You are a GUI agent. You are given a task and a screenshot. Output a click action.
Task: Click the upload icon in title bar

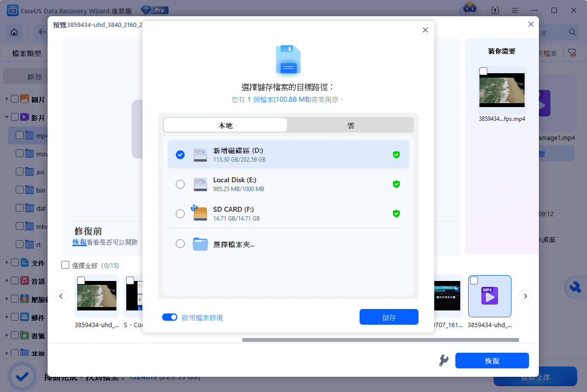495,10
